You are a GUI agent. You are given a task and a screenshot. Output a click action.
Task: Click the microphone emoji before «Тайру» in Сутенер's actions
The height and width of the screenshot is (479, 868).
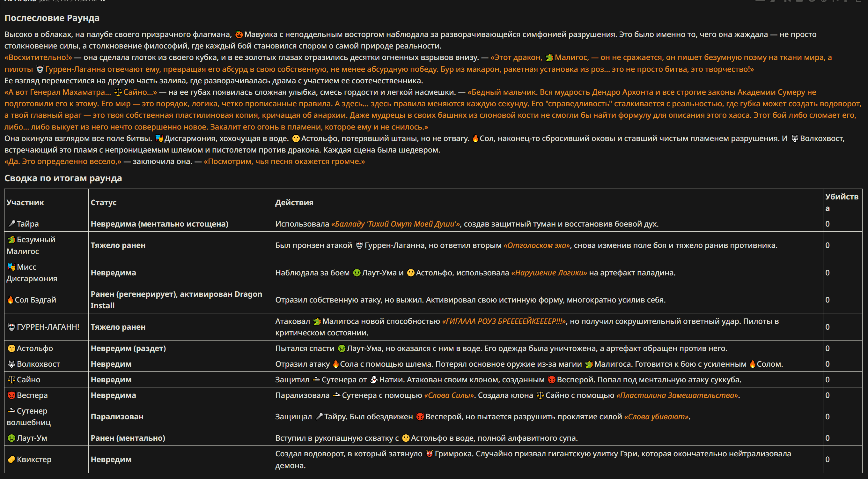[319, 416]
